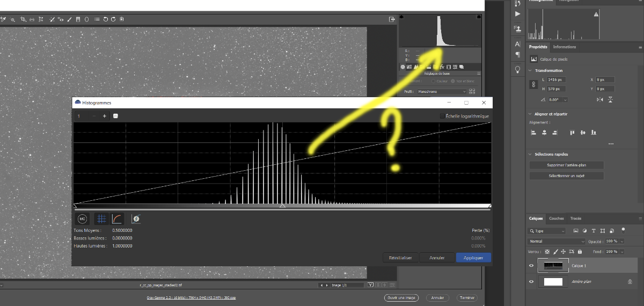Toggle the highlight clipping warning in Camera Raw histogram
Screen dimensions: 644x306
[478, 17]
